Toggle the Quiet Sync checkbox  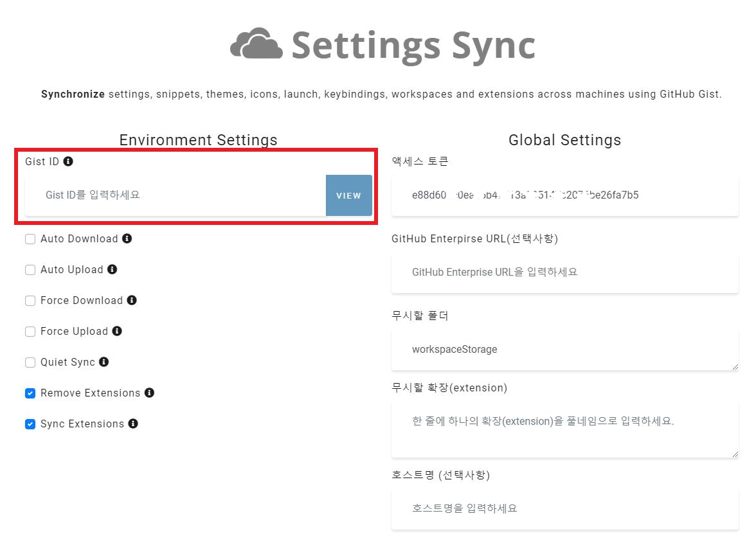(30, 362)
